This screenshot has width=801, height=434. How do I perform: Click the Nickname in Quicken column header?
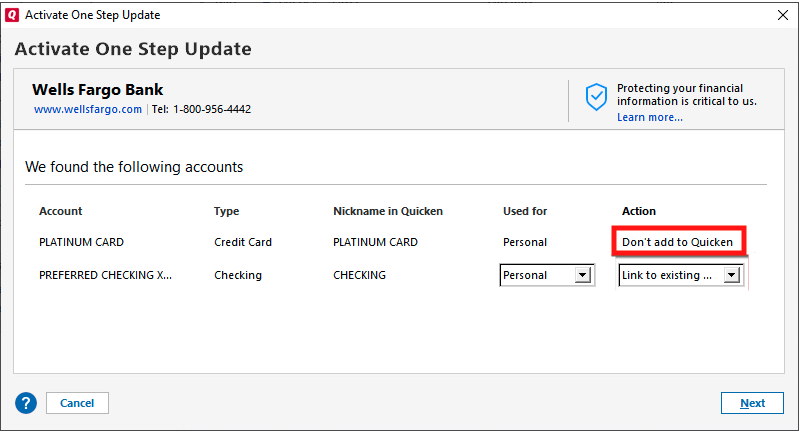[388, 211]
